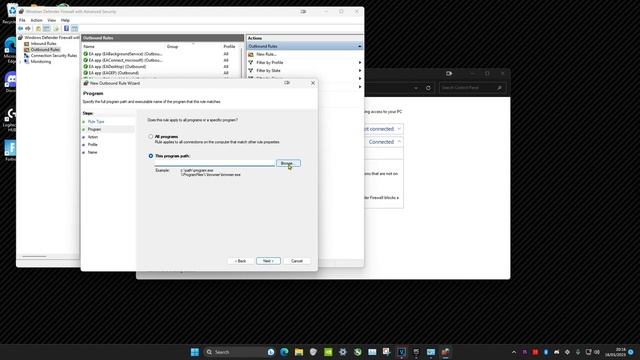This screenshot has height=360, width=640.
Task: Open the File menu
Action: [x=22, y=20]
